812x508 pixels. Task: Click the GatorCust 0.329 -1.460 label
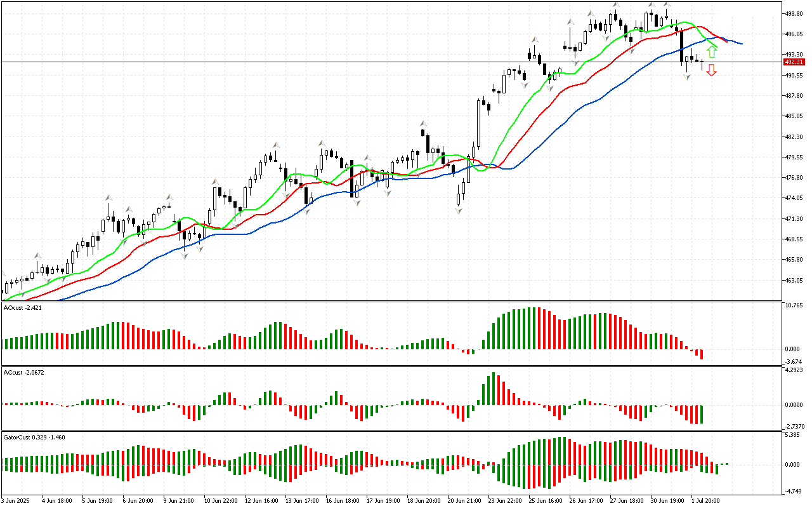[34, 437]
